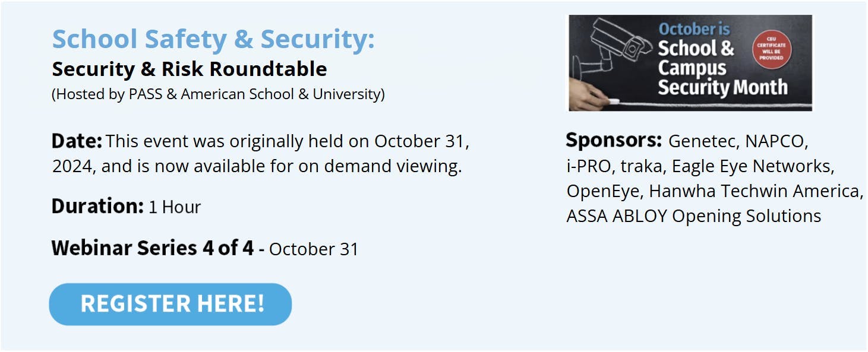868x352 pixels.
Task: Click the NAPCO sponsor name
Action: [776, 141]
